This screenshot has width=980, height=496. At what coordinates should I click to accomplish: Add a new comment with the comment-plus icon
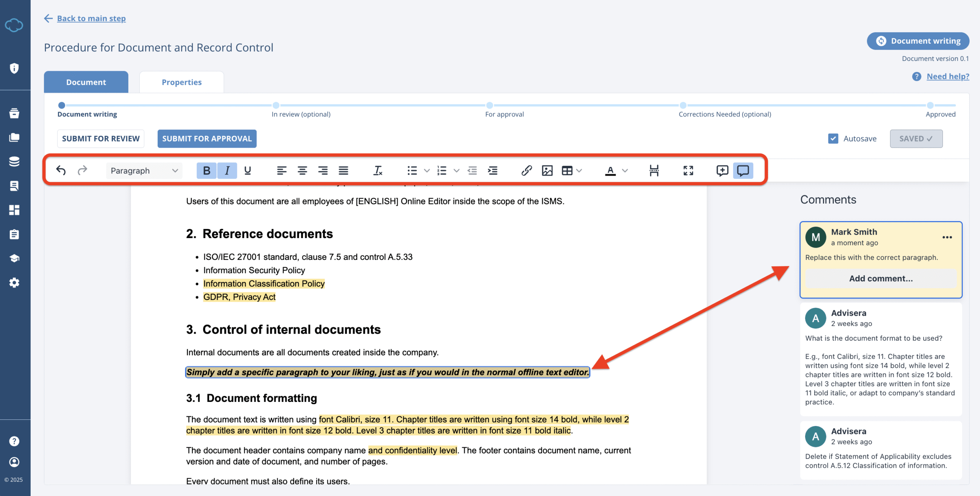pyautogui.click(x=722, y=171)
